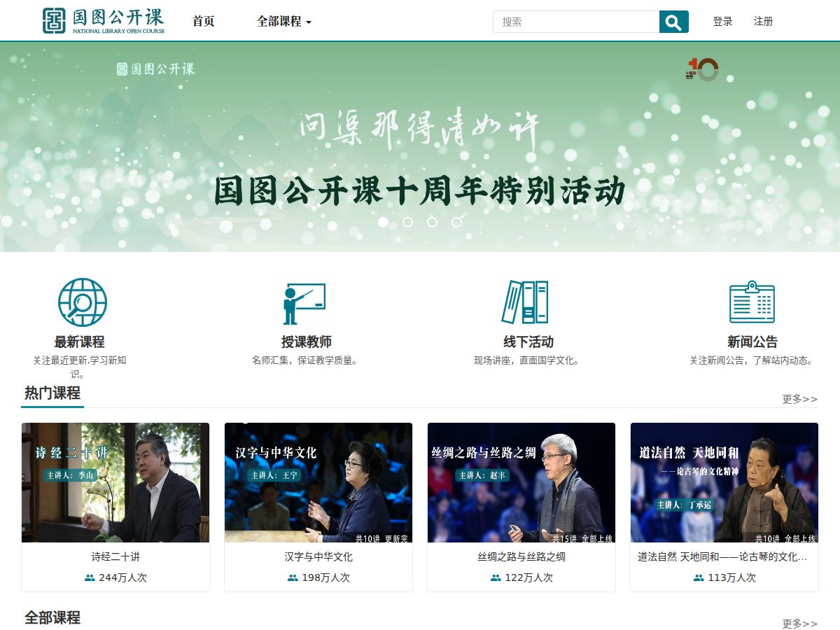Go to 首页 in navigation
Image resolution: width=840 pixels, height=630 pixels.
(204, 22)
